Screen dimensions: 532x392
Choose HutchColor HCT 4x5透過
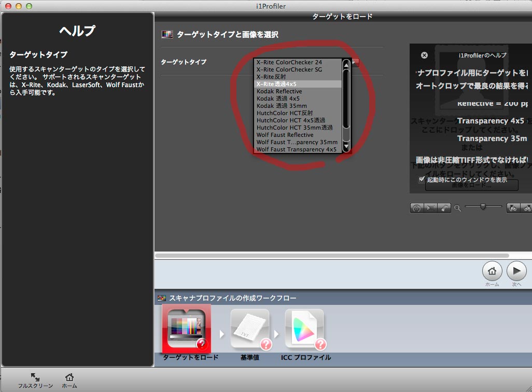point(298,120)
